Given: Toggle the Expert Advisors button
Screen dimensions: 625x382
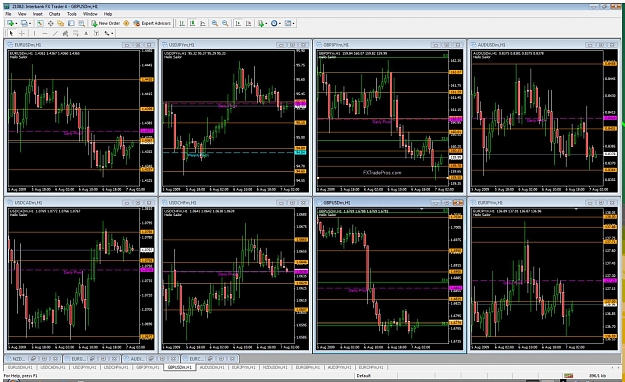Looking at the screenshot, I should click(152, 24).
